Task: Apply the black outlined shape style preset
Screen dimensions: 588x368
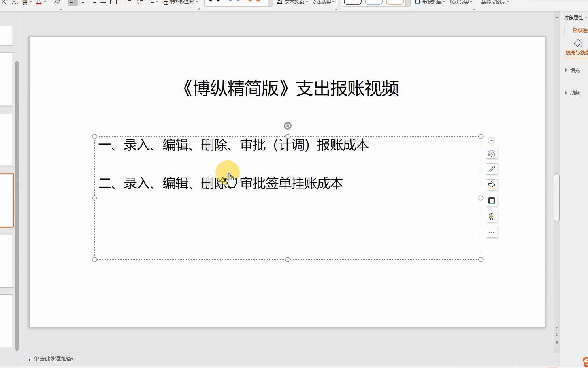Action: (x=352, y=2)
